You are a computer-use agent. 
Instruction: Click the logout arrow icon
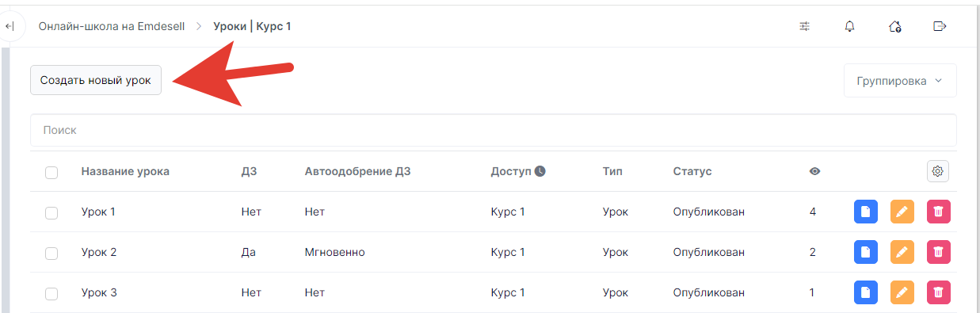pyautogui.click(x=940, y=26)
